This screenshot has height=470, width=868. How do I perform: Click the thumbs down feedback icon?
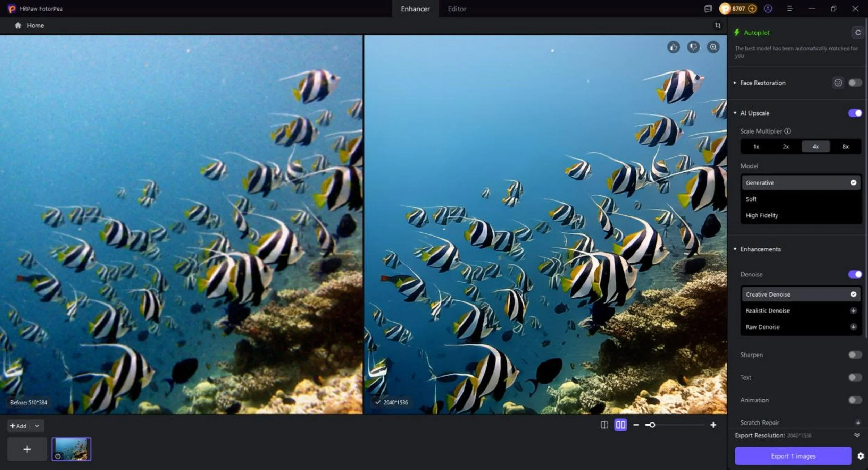pyautogui.click(x=693, y=47)
